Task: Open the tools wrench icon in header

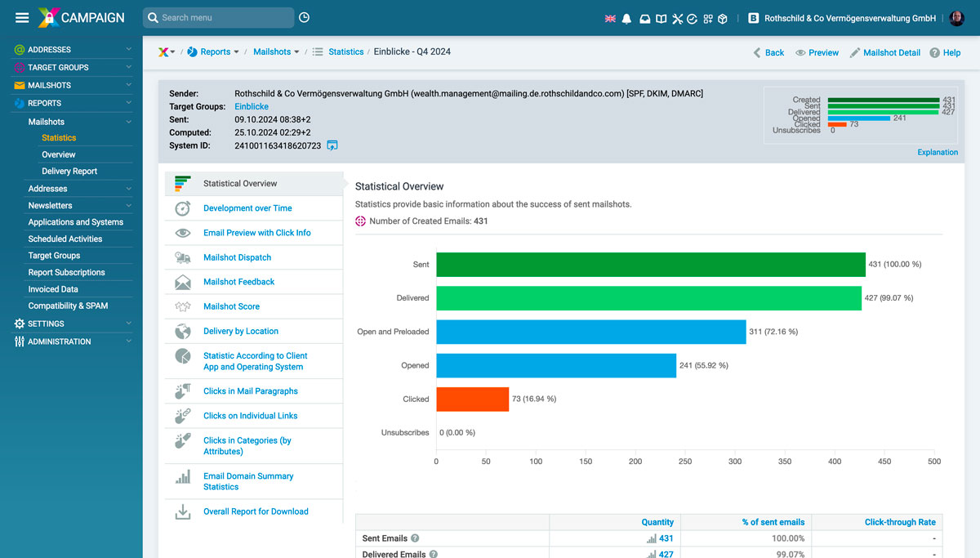Action: click(677, 18)
